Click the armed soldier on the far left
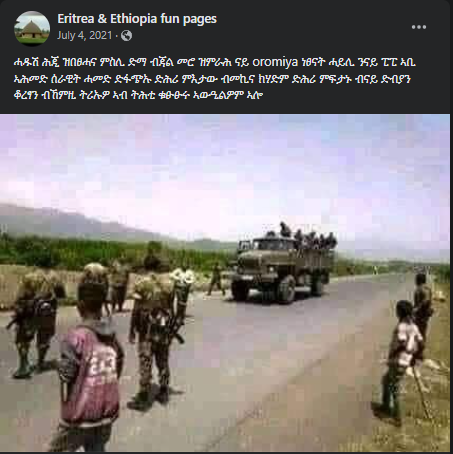Image resolution: width=453 pixels, height=454 pixels. tap(34, 322)
